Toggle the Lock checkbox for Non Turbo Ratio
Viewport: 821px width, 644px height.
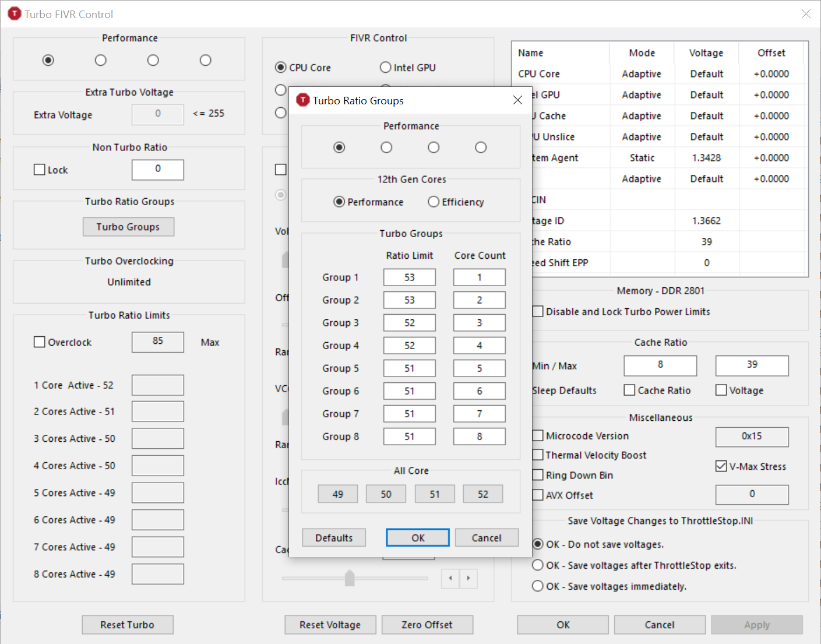40,170
